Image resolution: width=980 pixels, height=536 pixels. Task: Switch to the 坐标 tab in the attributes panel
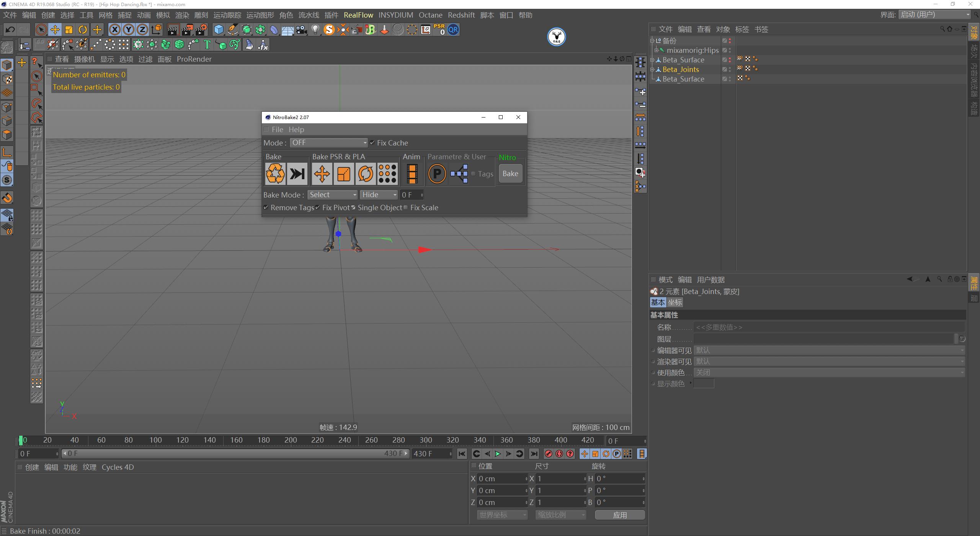pyautogui.click(x=675, y=302)
